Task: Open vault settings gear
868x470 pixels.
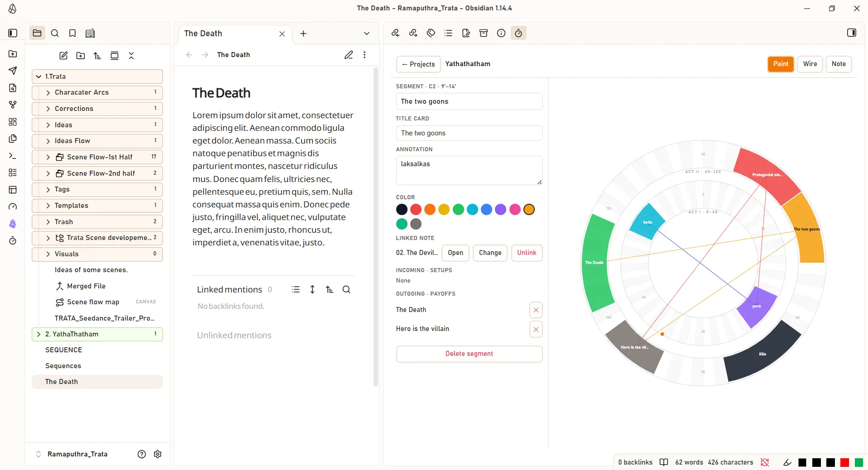Action: (158, 454)
